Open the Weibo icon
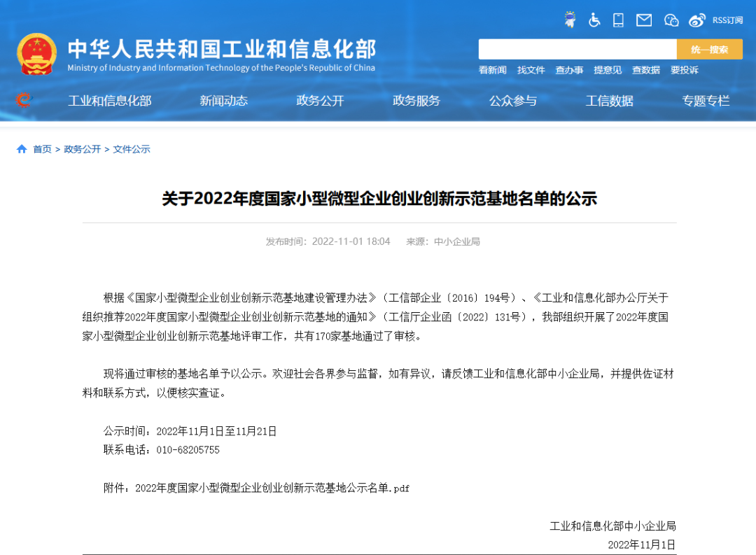Screen dimensions: 756x555 click(696, 20)
